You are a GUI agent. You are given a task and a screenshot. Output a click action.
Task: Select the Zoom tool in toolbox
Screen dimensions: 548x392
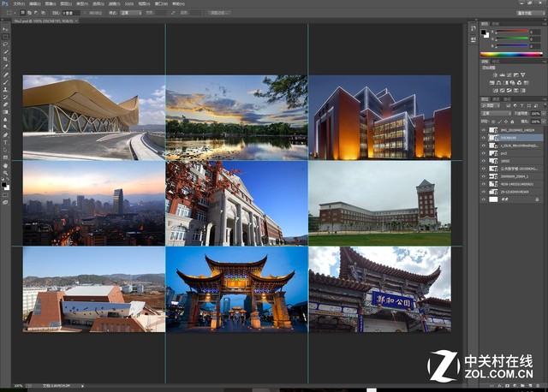[x=5, y=173]
